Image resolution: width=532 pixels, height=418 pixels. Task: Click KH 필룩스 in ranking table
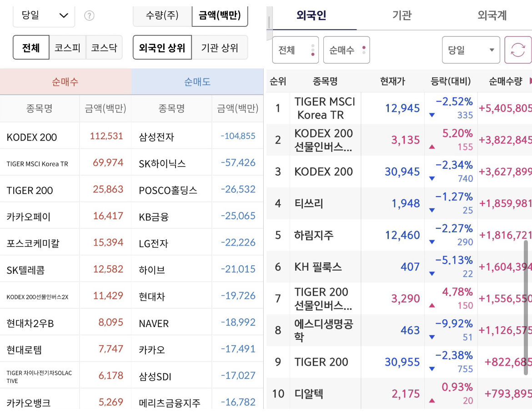click(318, 267)
